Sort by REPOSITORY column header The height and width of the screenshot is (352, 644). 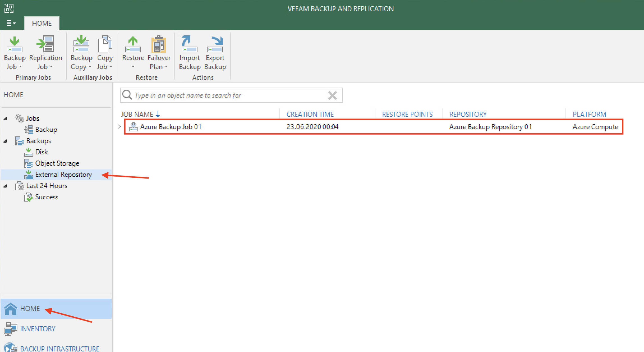coord(468,114)
